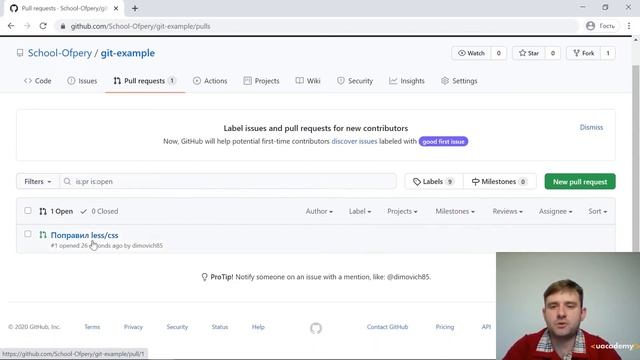Go back using the browser back arrow
Image resolution: width=640 pixels, height=360 pixels.
[11, 26]
